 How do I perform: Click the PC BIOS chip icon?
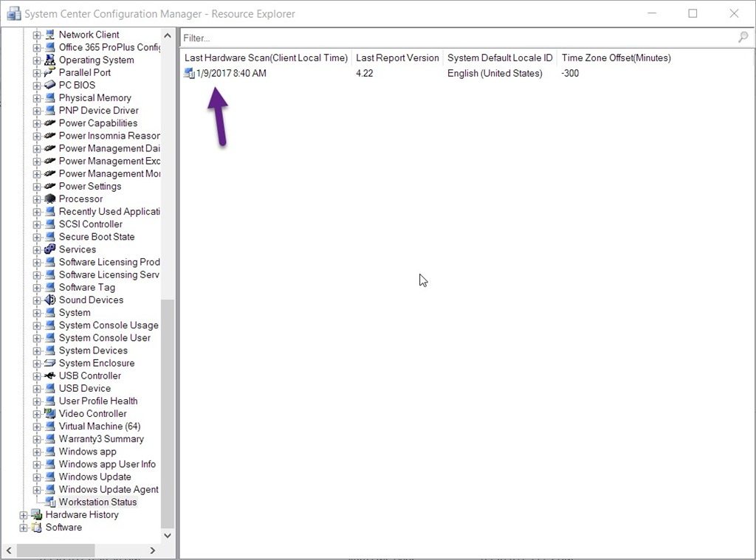tap(49, 85)
